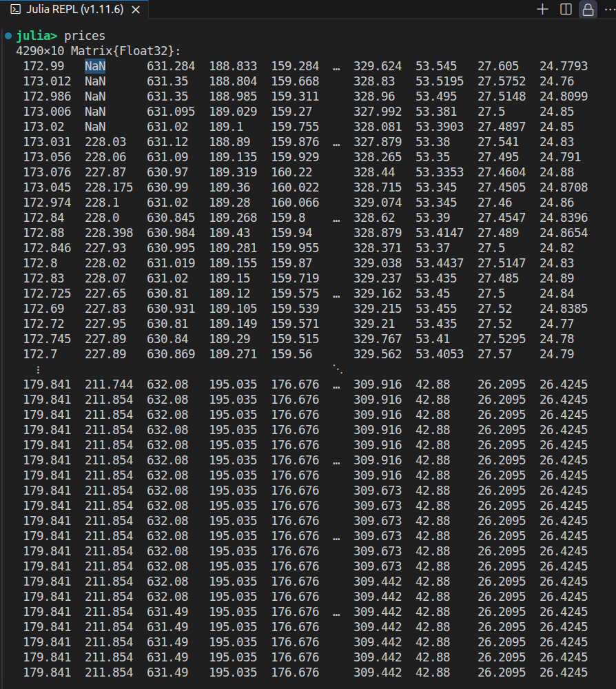Click the diagonal ellipsis in the matrix output
616x689 pixels.
coord(336,369)
